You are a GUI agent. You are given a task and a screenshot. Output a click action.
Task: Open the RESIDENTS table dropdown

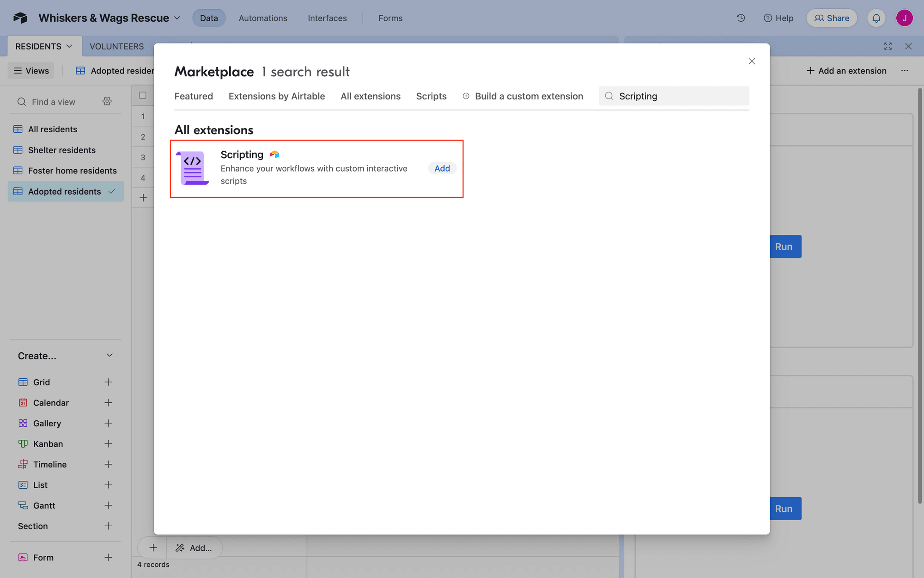click(69, 46)
